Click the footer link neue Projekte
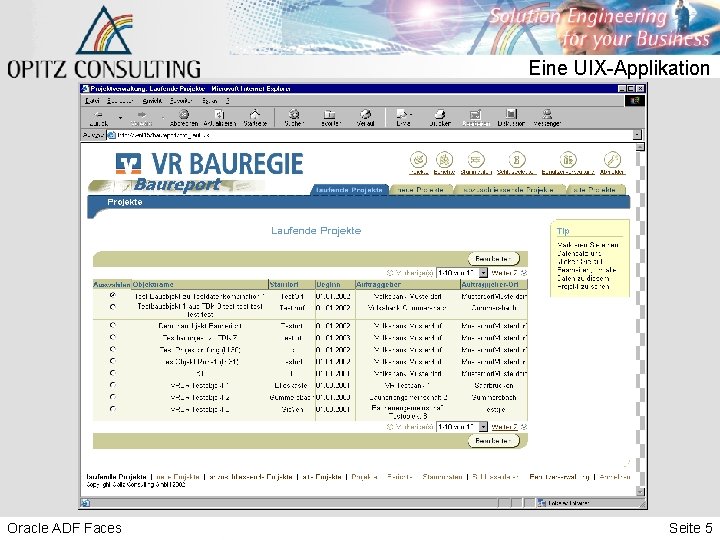720x540 pixels. click(178, 477)
